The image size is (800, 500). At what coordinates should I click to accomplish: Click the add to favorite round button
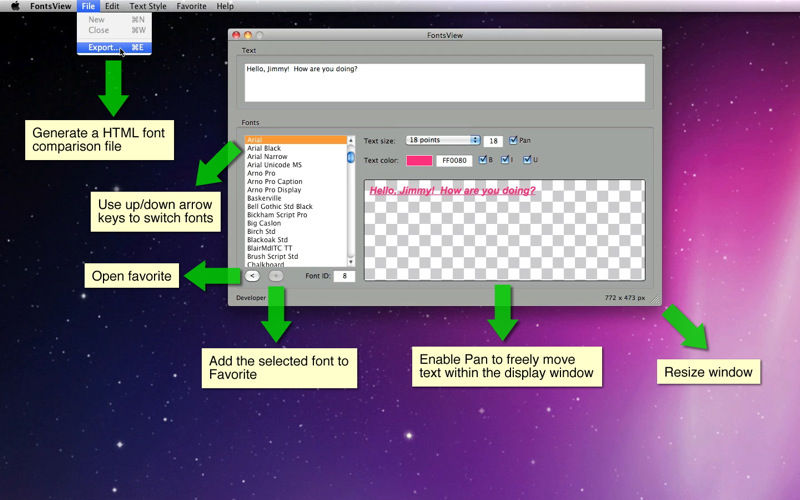(276, 276)
